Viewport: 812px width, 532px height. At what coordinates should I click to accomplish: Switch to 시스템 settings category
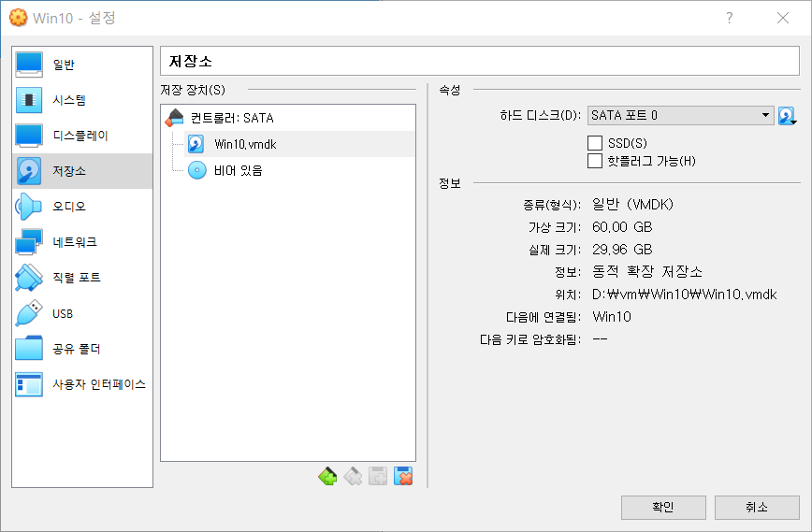(82, 100)
